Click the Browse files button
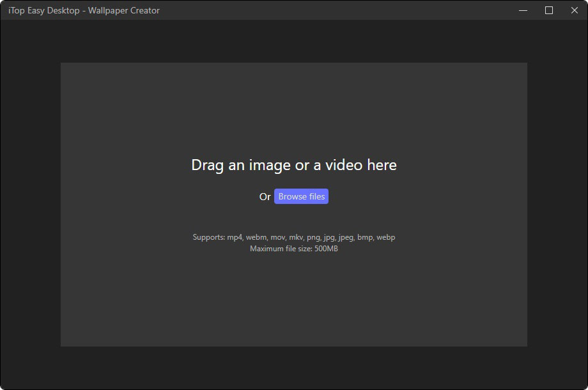 point(301,196)
